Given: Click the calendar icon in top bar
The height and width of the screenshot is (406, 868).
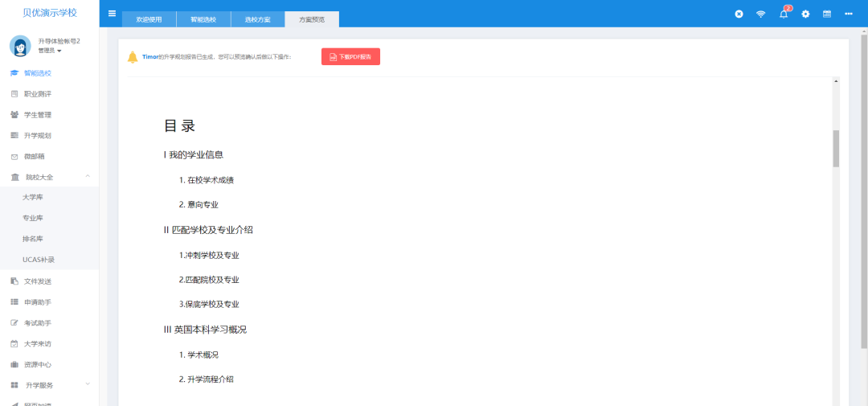Looking at the screenshot, I should click(826, 14).
